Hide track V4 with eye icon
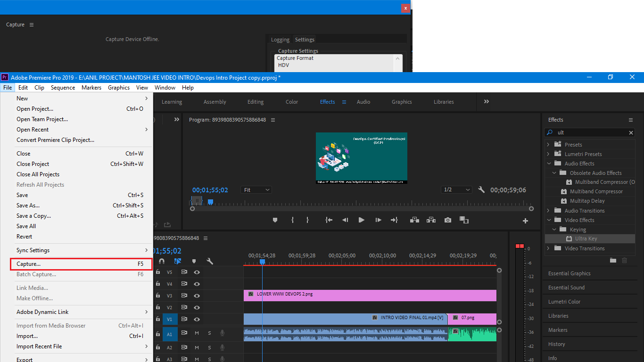644x362 pixels. pyautogui.click(x=197, y=284)
